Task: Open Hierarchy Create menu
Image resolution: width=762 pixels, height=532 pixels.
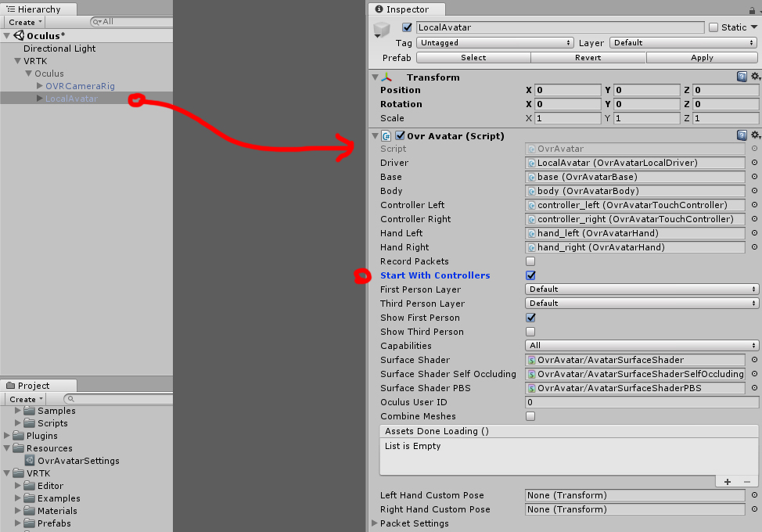Action: click(25, 22)
